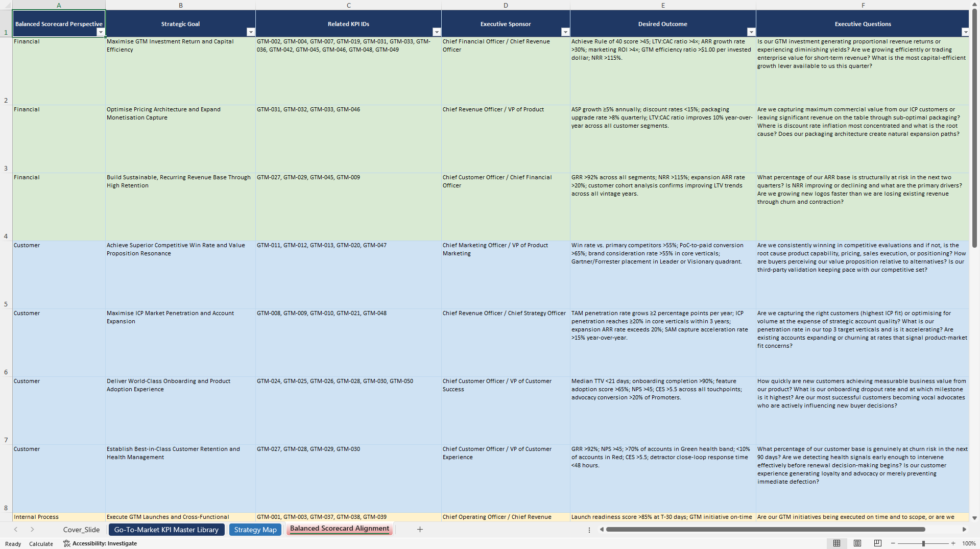Select column C header
The image size is (980, 549).
(x=348, y=5)
